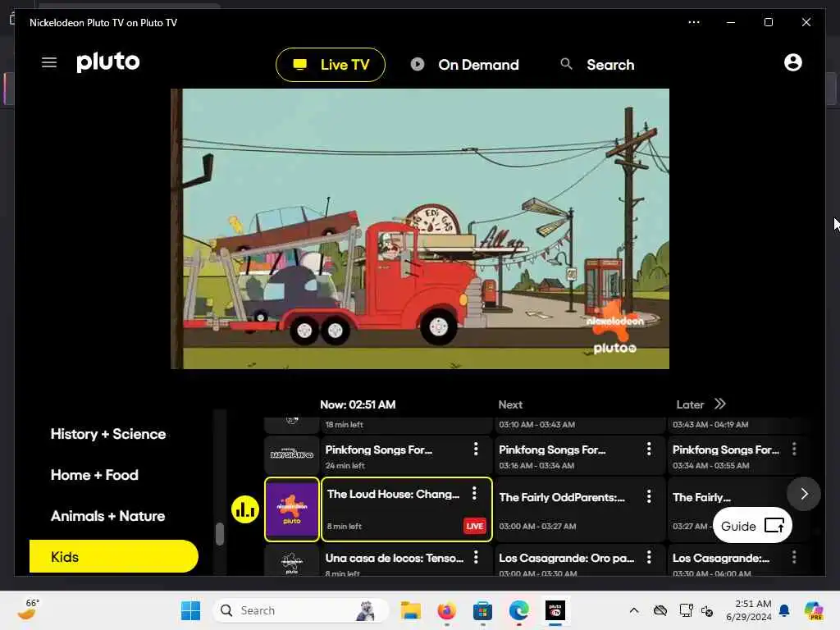The width and height of the screenshot is (840, 630).
Task: Click the video player
Action: 420,229
